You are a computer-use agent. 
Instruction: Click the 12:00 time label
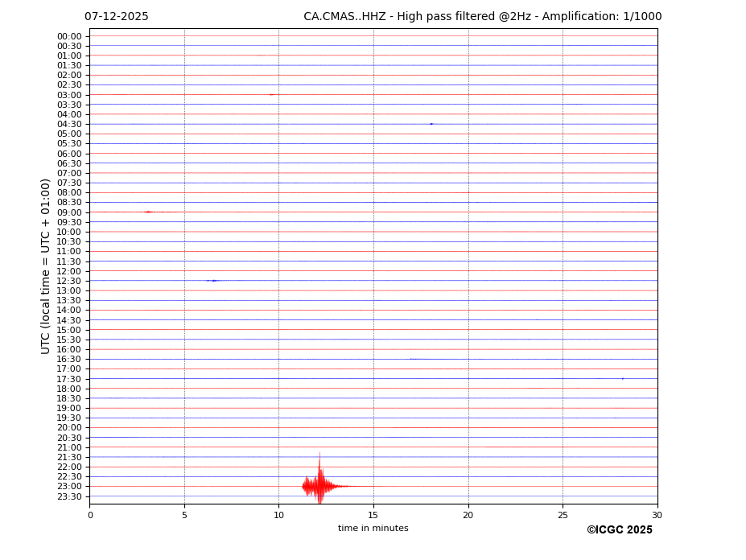[69, 271]
